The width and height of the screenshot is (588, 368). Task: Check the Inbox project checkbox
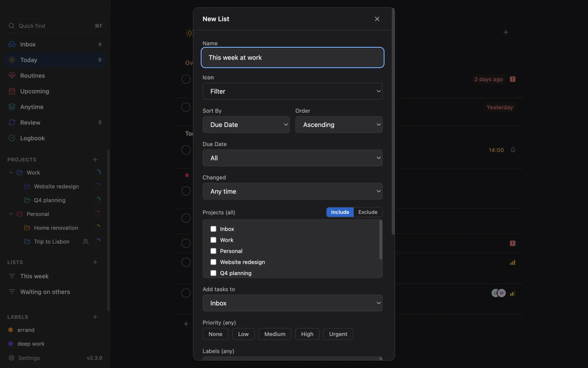(x=213, y=229)
